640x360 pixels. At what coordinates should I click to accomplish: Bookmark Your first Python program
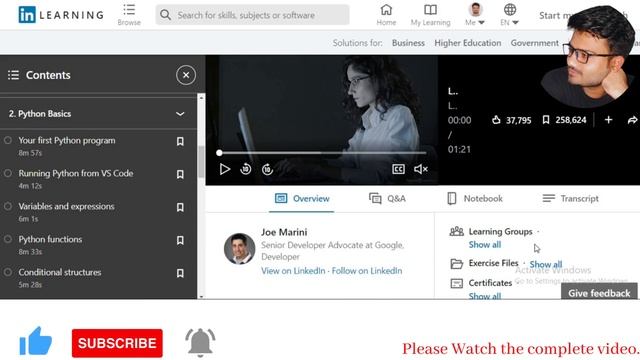point(180,141)
